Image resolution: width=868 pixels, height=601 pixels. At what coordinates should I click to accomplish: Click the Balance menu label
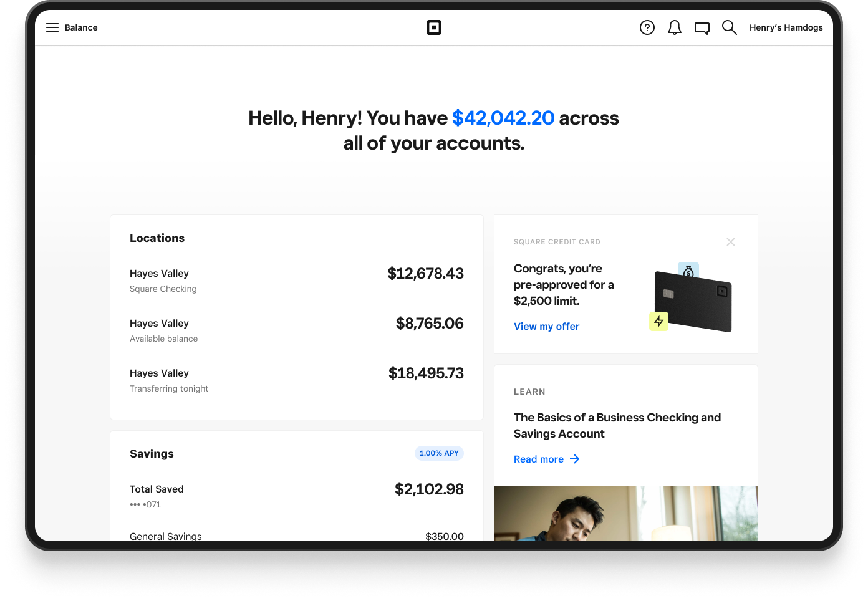point(81,27)
